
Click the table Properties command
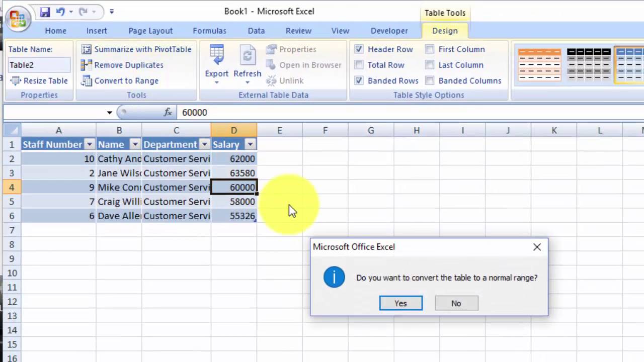pyautogui.click(x=291, y=49)
